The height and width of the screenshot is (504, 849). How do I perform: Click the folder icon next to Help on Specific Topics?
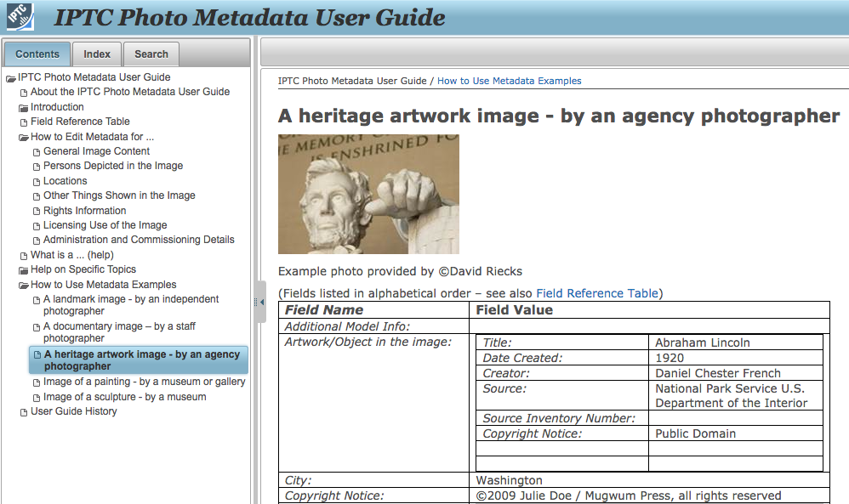coord(24,269)
